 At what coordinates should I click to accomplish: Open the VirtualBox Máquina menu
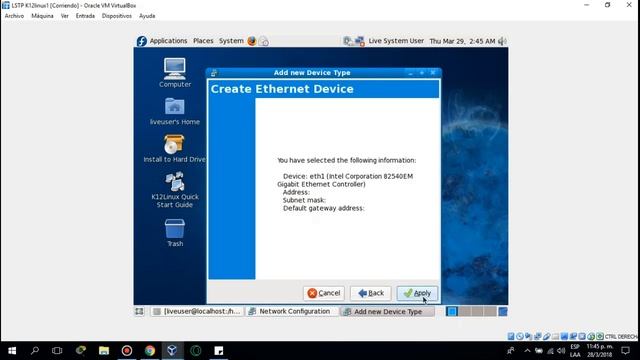click(x=42, y=16)
